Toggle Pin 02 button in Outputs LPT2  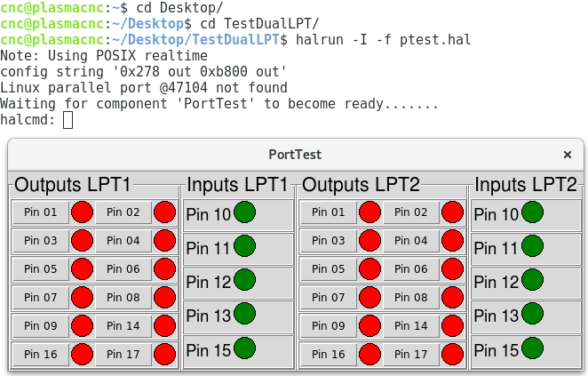410,212
